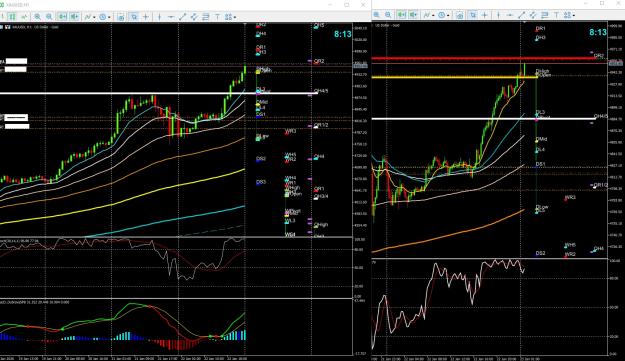This screenshot has width=625, height=361.
Task: Toggle auto scroll in left chart toolbar
Action: (x=63, y=17)
